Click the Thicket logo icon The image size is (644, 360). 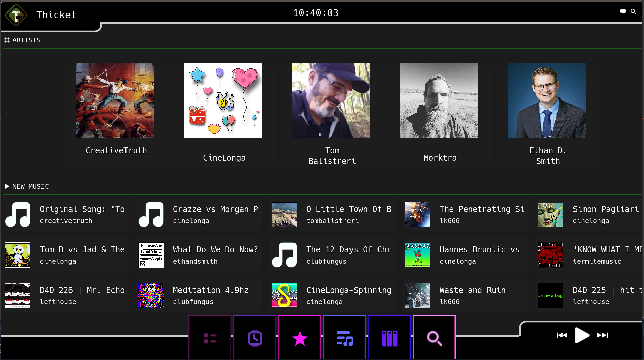pyautogui.click(x=16, y=15)
